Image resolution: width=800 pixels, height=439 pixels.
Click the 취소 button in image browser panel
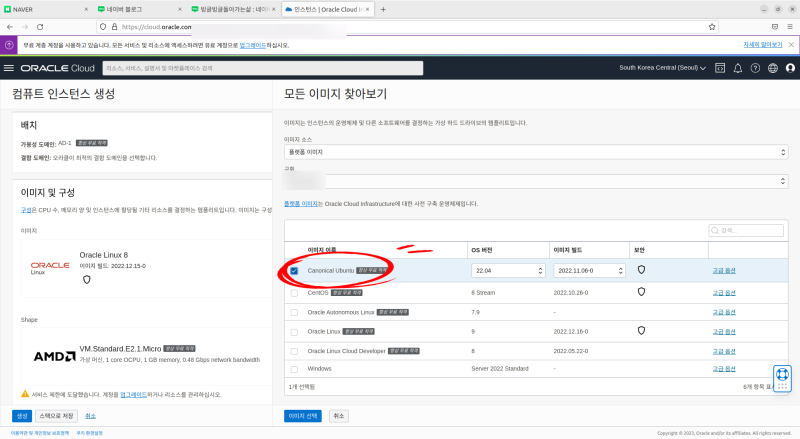[339, 416]
